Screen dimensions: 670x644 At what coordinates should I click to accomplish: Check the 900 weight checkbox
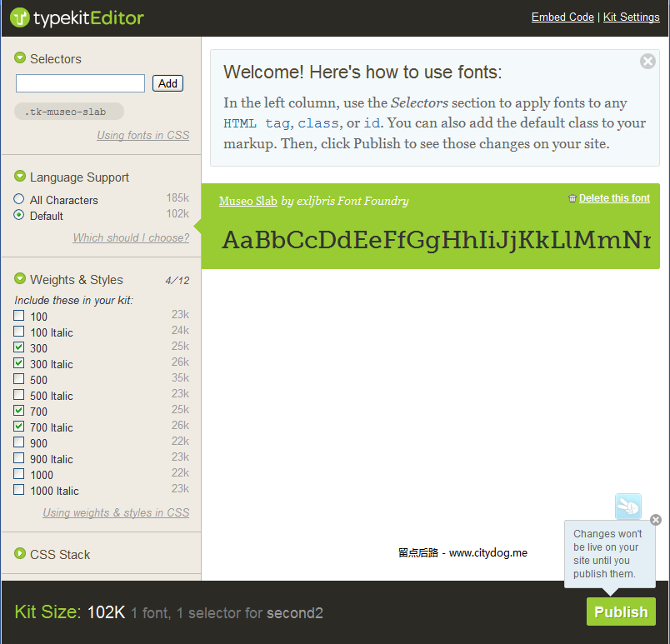tap(19, 442)
